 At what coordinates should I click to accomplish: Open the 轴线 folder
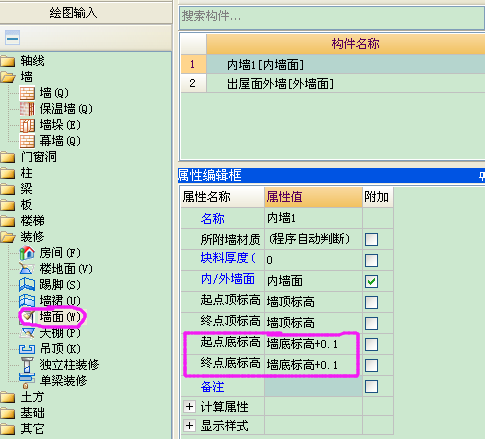[8, 61]
